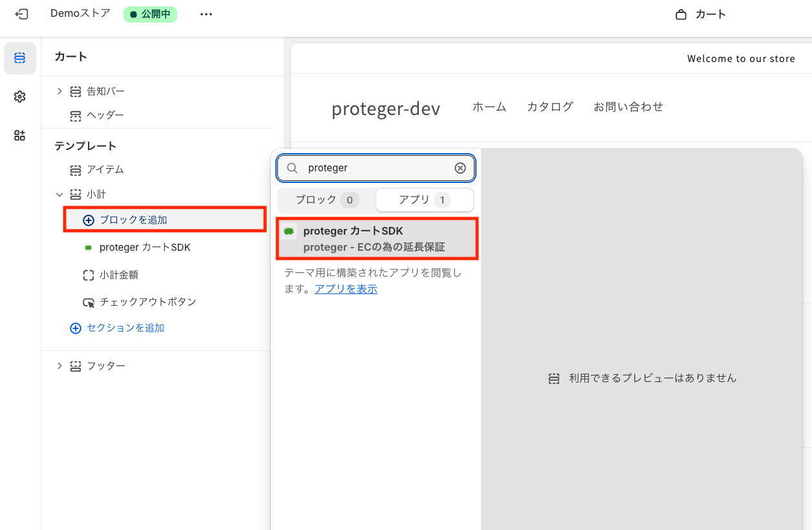
Task: Click the フッター section icon
Action: (76, 366)
